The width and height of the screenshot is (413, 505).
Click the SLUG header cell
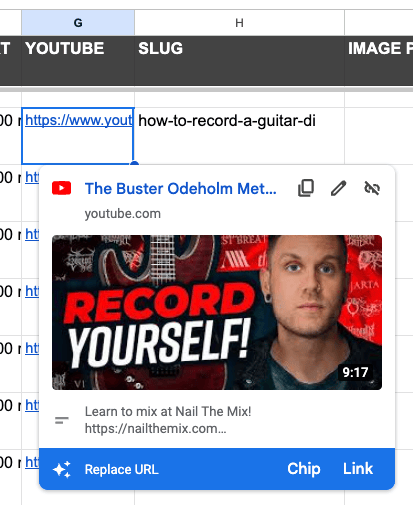(239, 61)
